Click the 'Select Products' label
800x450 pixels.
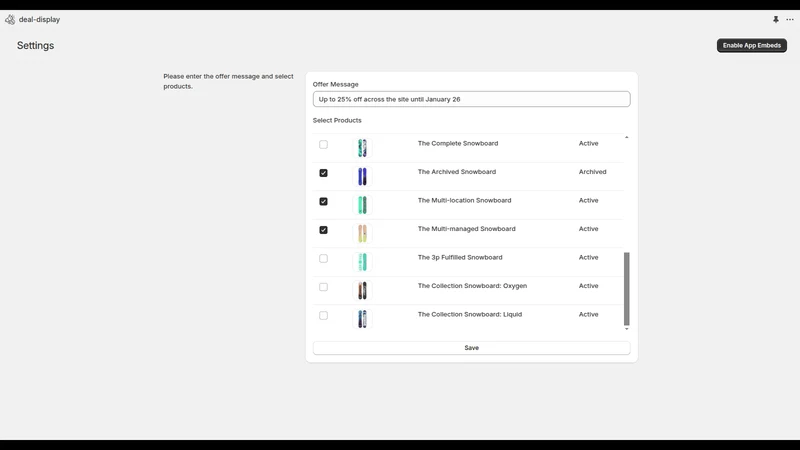click(337, 120)
